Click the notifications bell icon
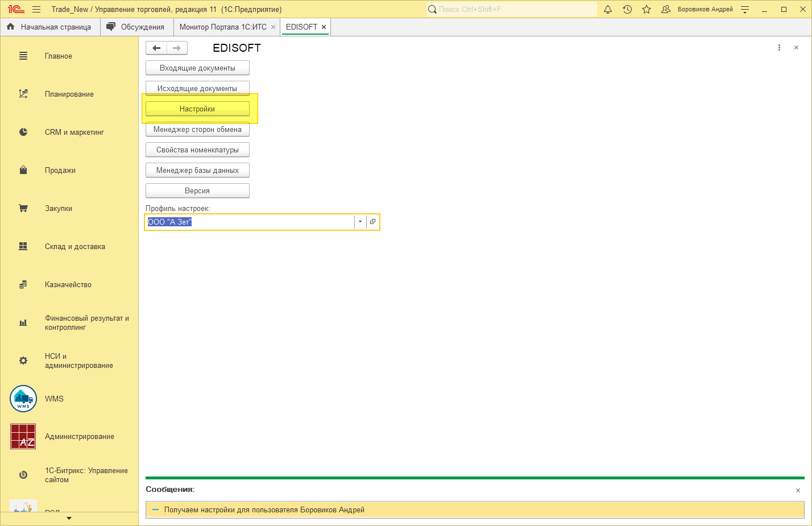This screenshot has width=812, height=526. coord(608,9)
